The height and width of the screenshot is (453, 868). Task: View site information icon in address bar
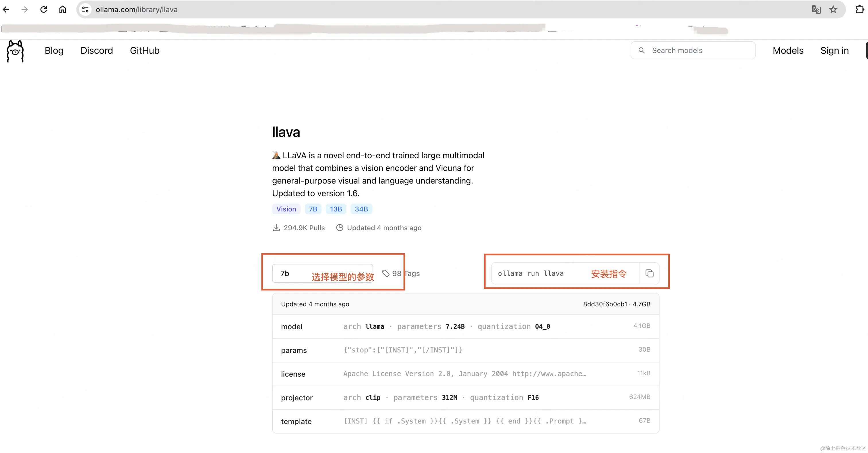point(85,9)
